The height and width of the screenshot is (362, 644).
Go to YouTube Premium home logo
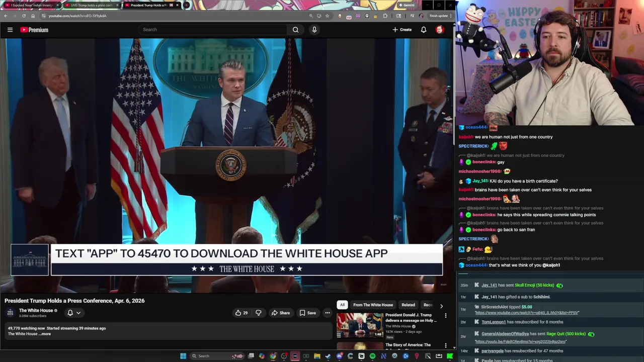34,30
